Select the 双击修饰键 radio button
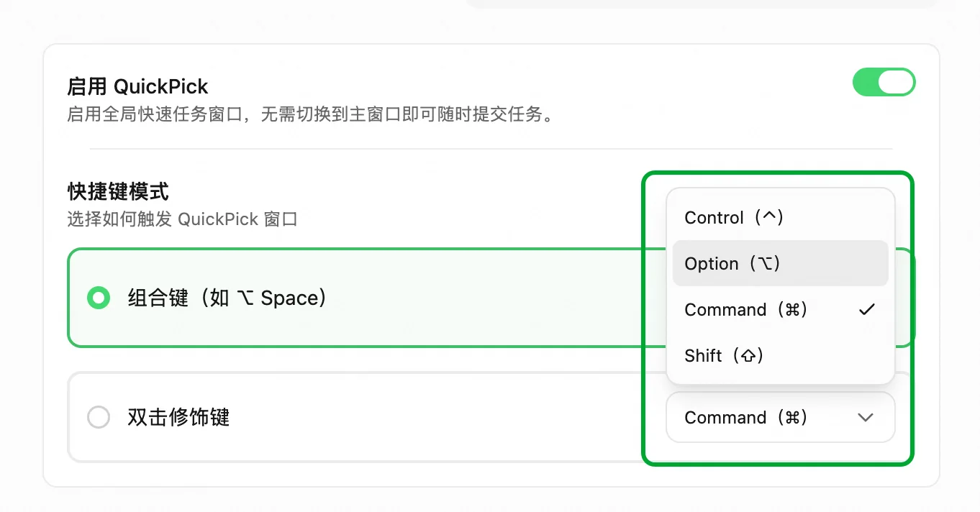Viewport: 980px width, 512px height. pyautogui.click(x=99, y=417)
